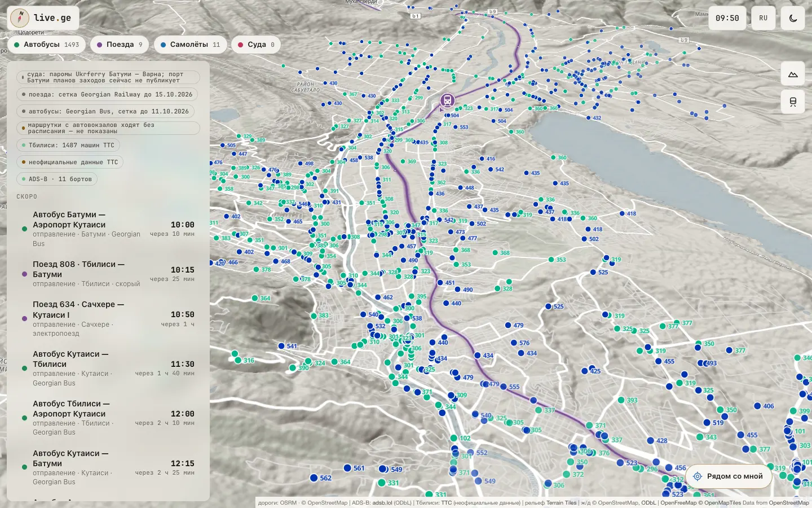This screenshot has width=812, height=508.
Task: Click the 09:50 clock display
Action: [727, 18]
